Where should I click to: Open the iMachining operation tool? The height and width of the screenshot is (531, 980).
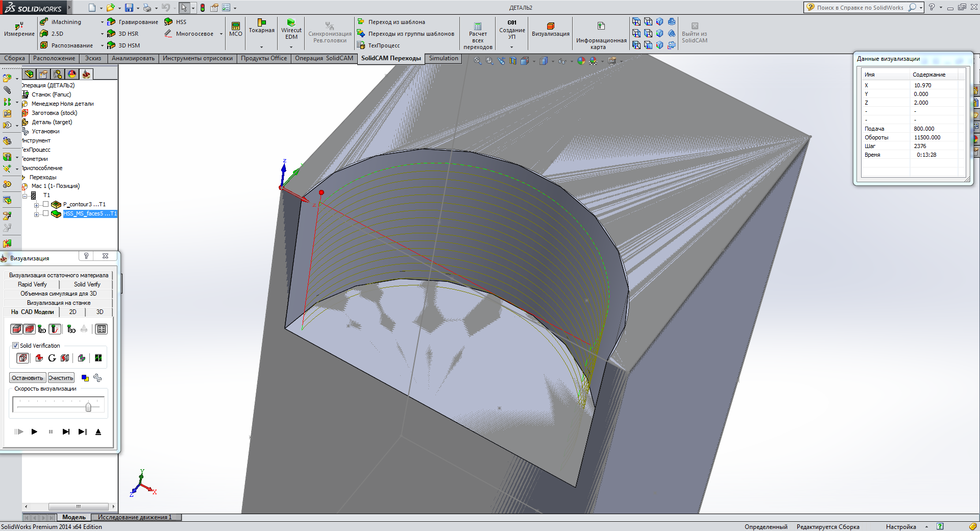61,22
